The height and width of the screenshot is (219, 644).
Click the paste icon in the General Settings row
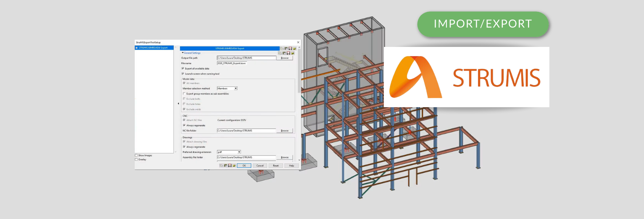pyautogui.click(x=284, y=53)
